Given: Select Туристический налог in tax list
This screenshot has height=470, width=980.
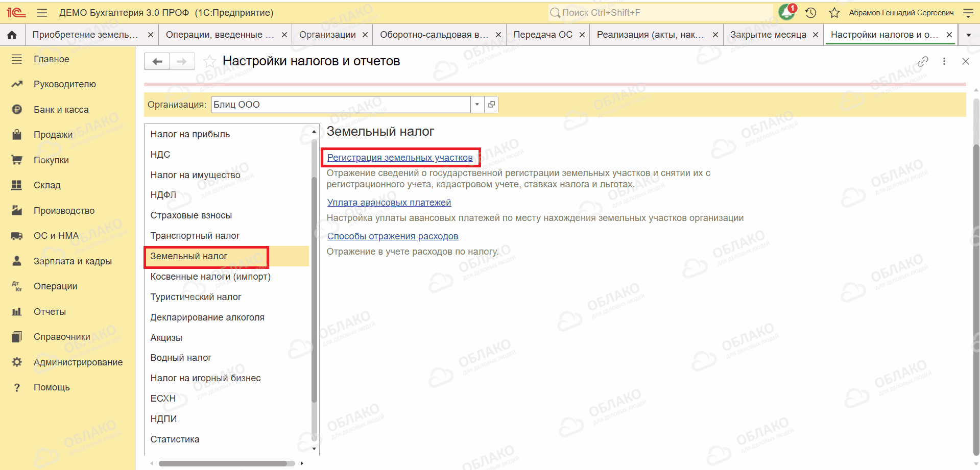Looking at the screenshot, I should point(227,297).
